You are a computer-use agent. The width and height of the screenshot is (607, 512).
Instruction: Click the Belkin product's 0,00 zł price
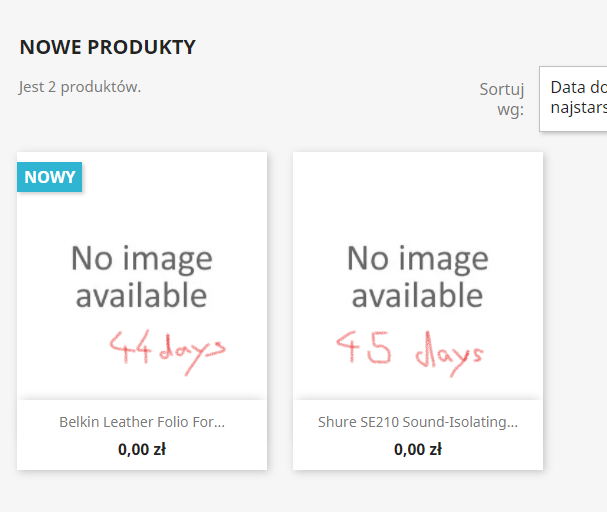pos(141,449)
